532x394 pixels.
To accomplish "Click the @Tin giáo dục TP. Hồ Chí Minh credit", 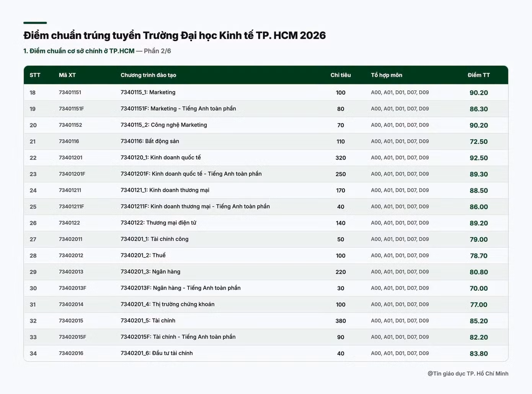I will click(468, 374).
